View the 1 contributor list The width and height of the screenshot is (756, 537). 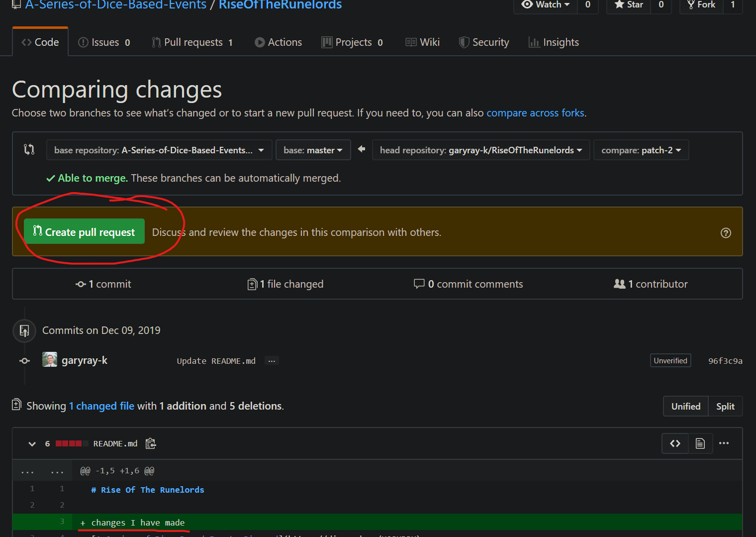tap(651, 284)
